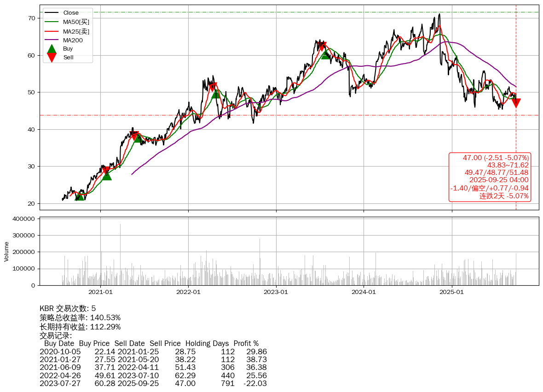Image resolution: width=543 pixels, height=392 pixels.
Task: Click the red sell marker at the 2023 peak
Action: click(x=322, y=46)
